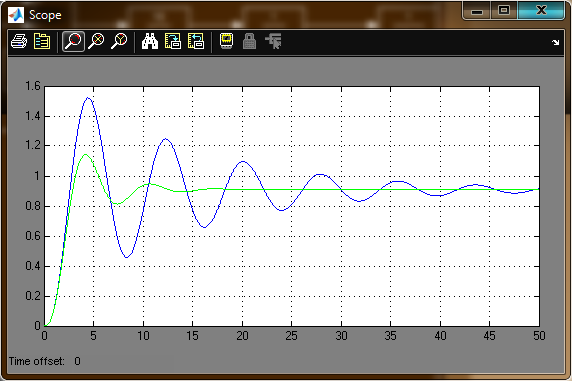
Task: Click the toolbar dock arrow at right
Action: [x=555, y=42]
